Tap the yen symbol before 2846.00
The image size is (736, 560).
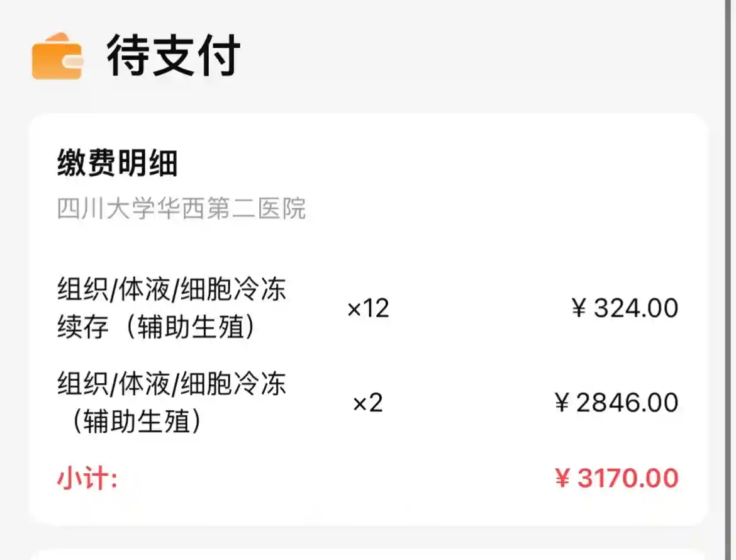point(562,403)
